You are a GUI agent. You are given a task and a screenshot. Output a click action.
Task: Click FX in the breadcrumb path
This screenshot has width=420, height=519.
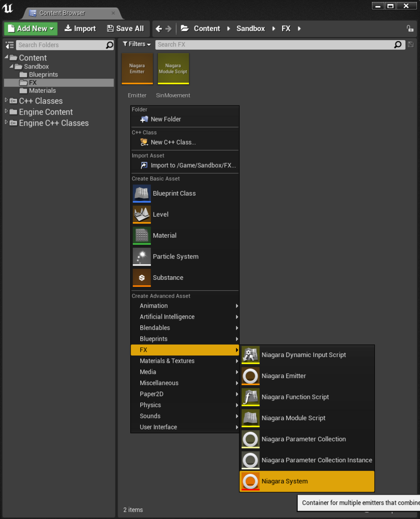[x=286, y=29]
